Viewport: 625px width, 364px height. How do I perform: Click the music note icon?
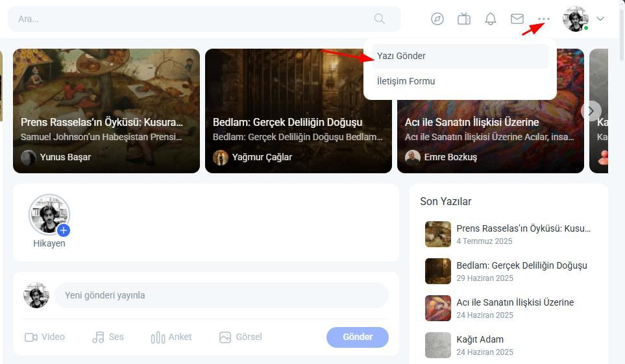coord(98,337)
